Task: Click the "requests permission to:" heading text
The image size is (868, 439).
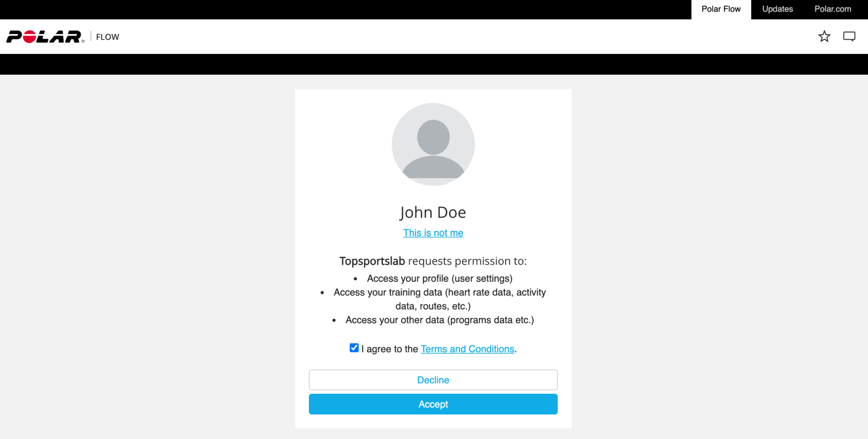Action: point(467,261)
